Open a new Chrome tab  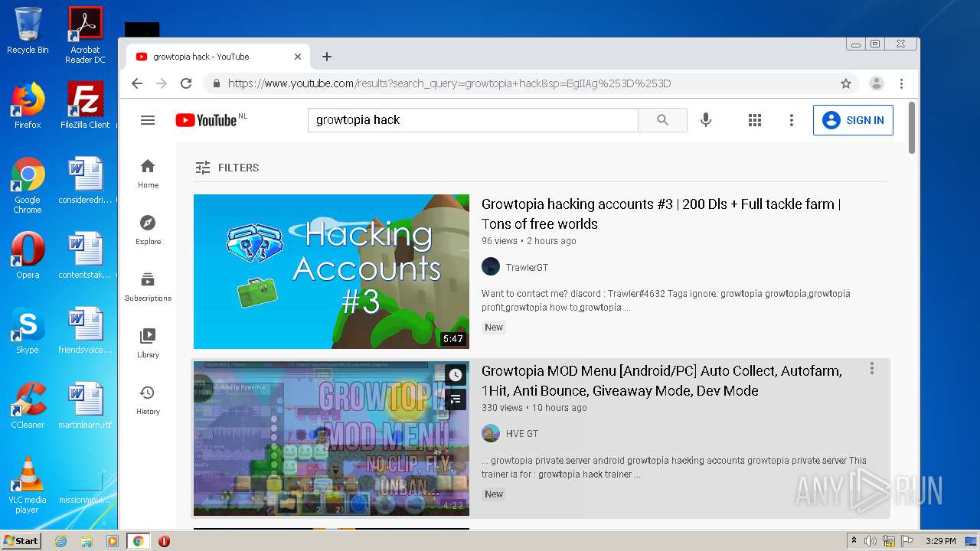327,57
